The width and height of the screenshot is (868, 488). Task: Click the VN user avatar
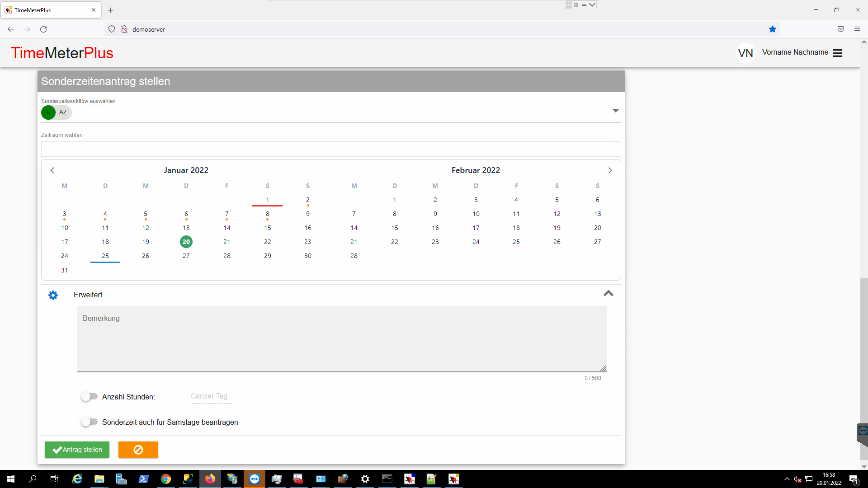[x=745, y=53]
